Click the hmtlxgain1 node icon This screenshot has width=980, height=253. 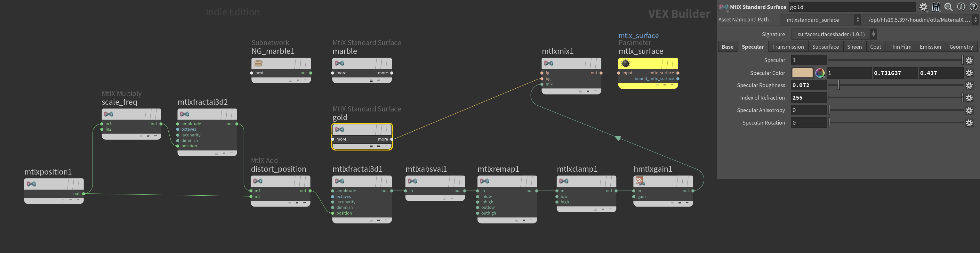click(639, 181)
